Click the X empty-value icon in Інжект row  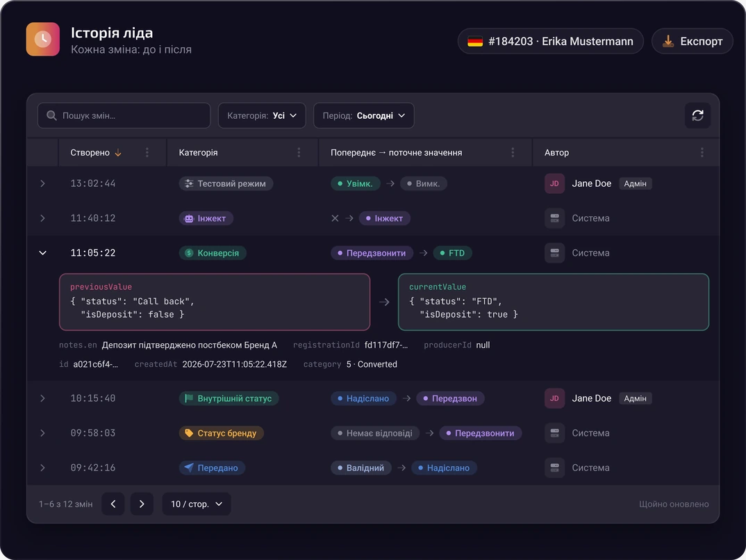(335, 218)
